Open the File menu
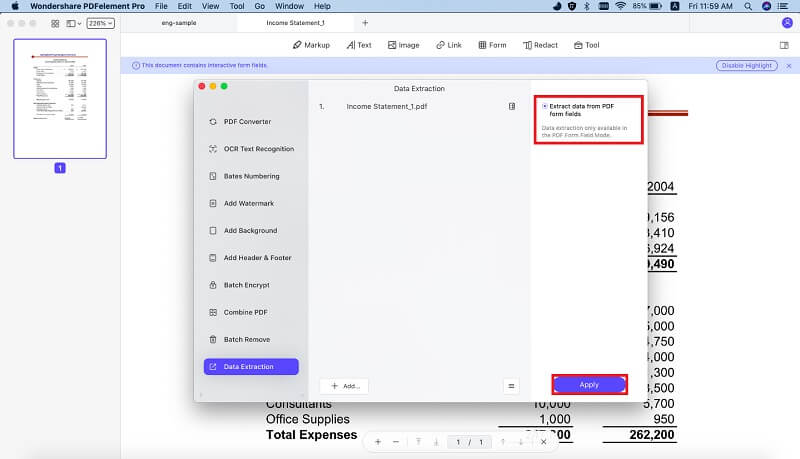 coord(161,6)
